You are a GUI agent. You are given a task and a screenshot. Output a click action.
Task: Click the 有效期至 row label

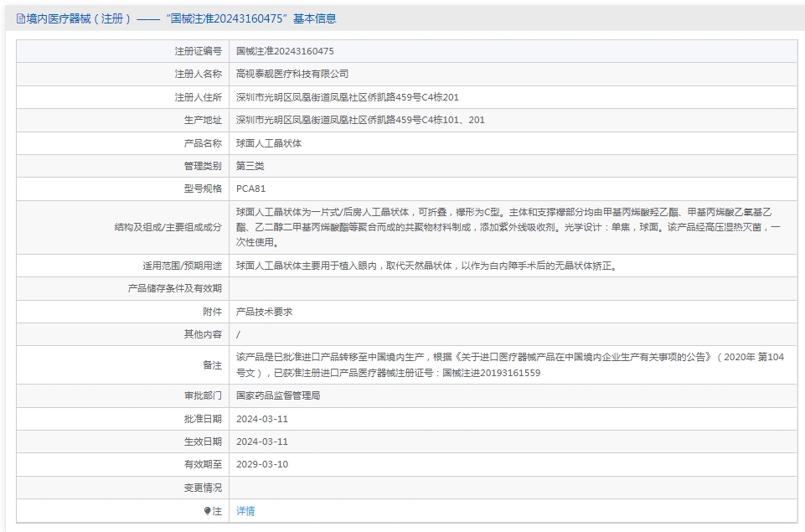(x=203, y=464)
